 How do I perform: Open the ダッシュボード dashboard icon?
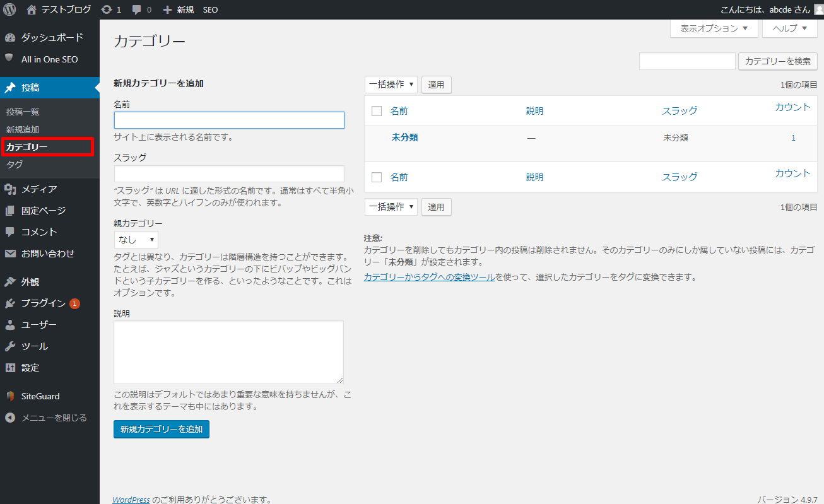coord(9,38)
